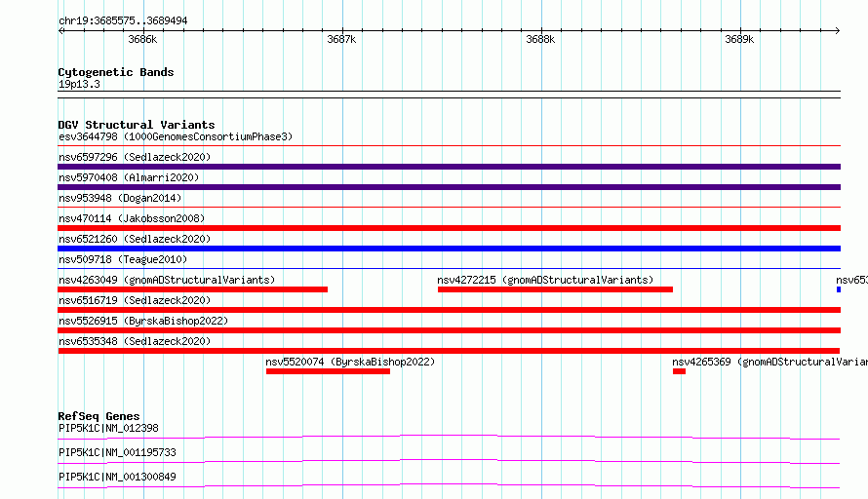Open the nsv6521260 (Sedlazeck2020) label
Viewport: 868px width, 499px height.
(135, 239)
